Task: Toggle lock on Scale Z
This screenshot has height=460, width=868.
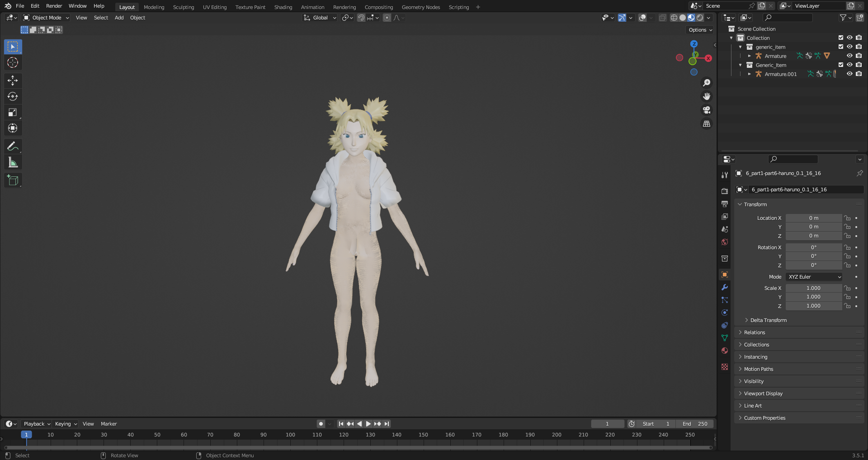Action: click(x=848, y=306)
